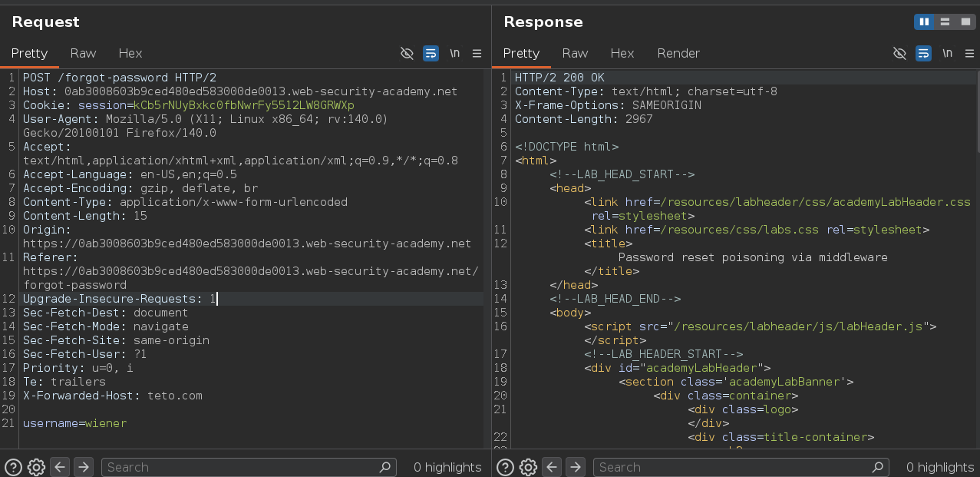Hide non-printable characters eye icon in Request
Screen dimensions: 980x477
(408, 53)
